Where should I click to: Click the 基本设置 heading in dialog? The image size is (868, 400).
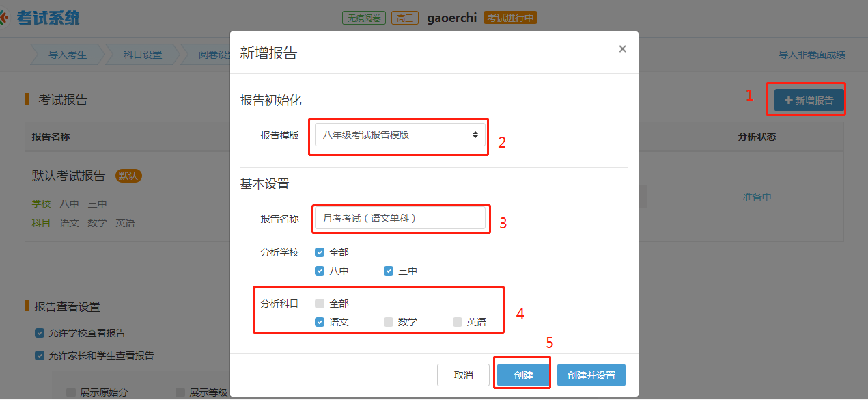(264, 184)
